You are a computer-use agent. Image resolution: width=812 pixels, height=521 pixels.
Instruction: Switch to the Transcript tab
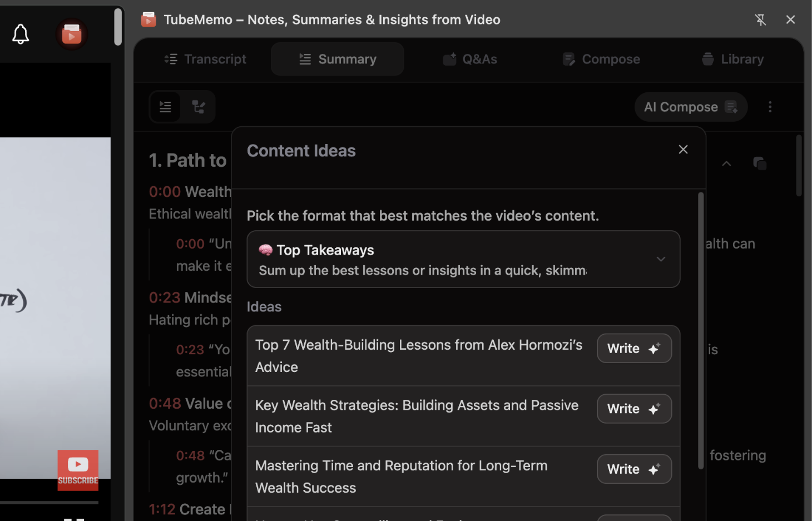pyautogui.click(x=205, y=59)
